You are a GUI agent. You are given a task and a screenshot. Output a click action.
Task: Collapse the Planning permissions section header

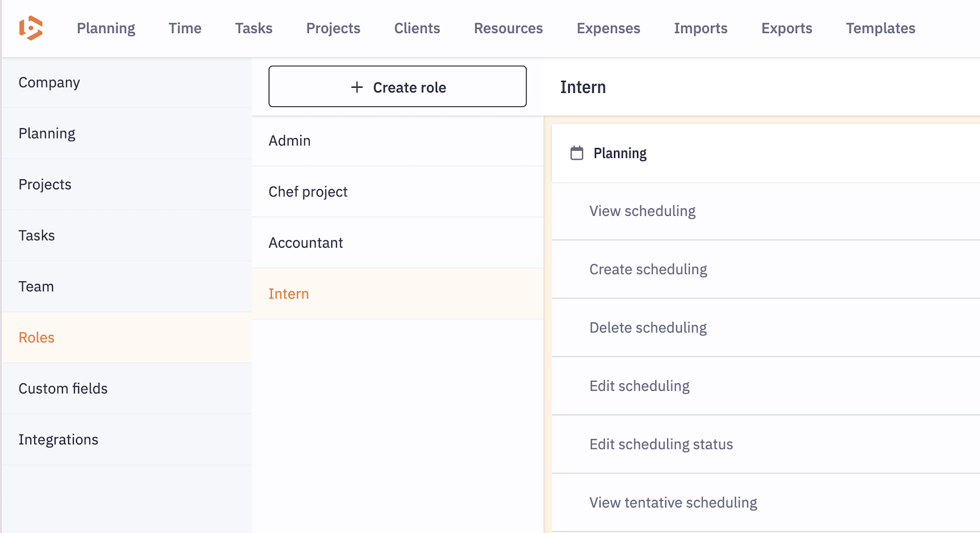click(620, 153)
